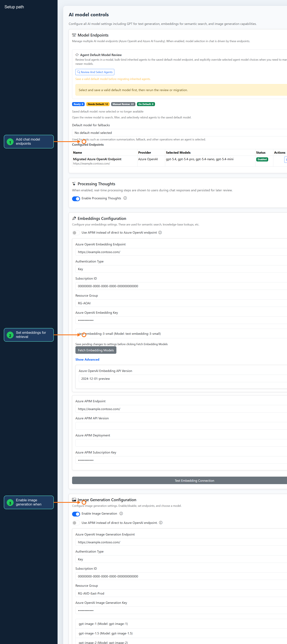Click the Configured Endpoints label
The height and width of the screenshot is (644, 287).
88,145
